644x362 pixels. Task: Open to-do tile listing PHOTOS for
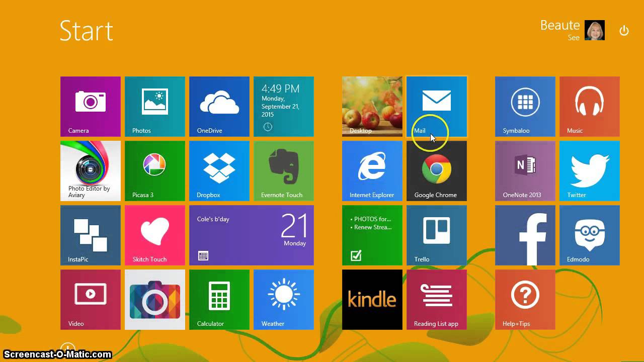372,235
